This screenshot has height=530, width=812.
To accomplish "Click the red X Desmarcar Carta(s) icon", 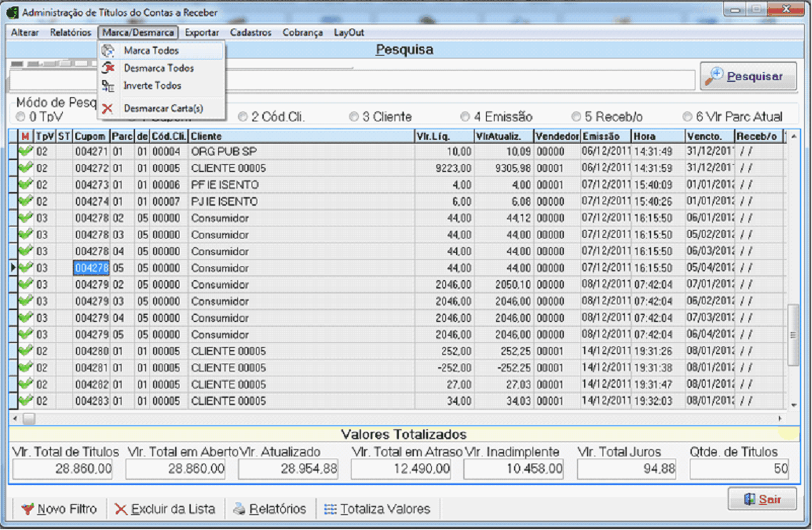I will 108,109.
